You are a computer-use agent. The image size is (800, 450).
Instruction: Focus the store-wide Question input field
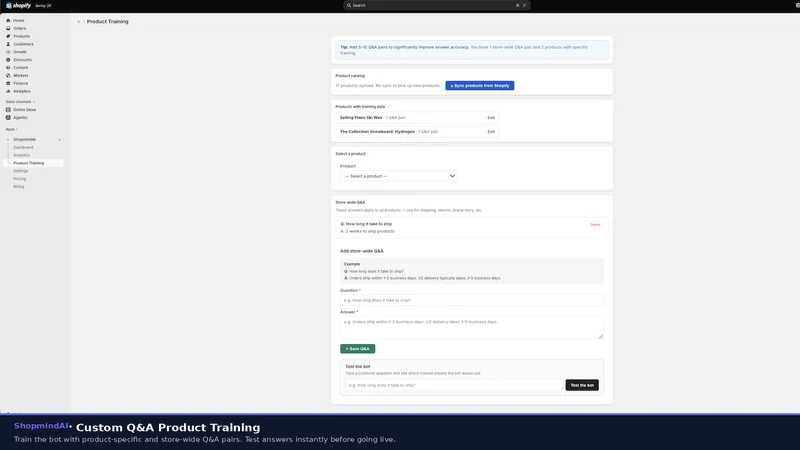click(471, 300)
